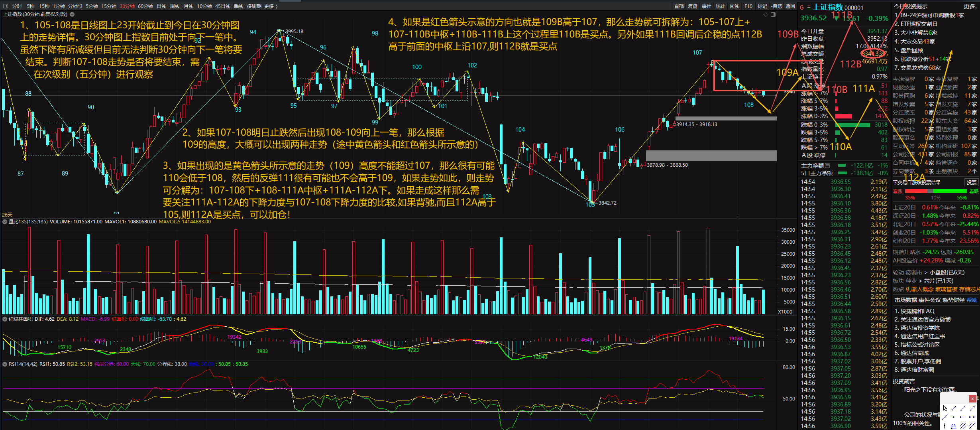The image size is (980, 430).
Task: Open the 画线 drawing toolbar button
Action: (735, 6)
